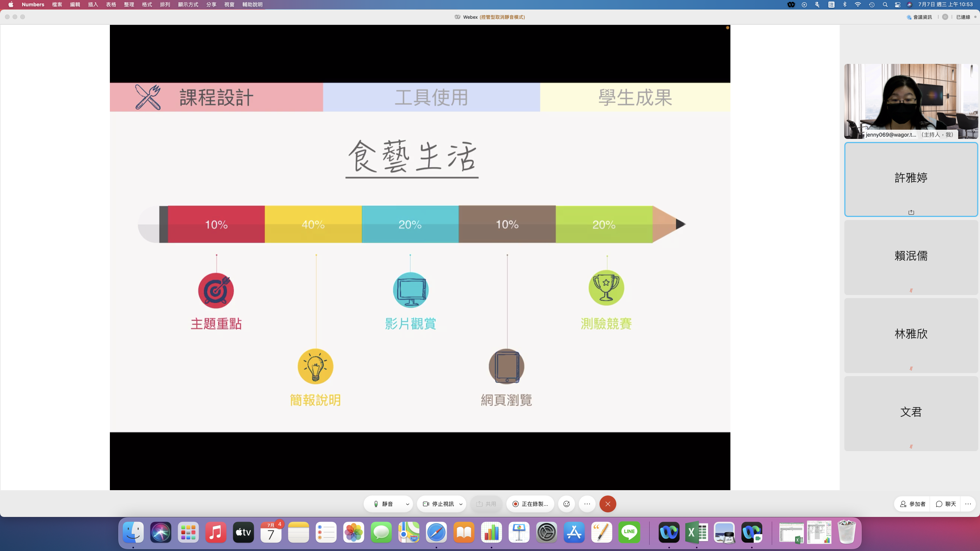
Task: Open Keynote from the dock
Action: [519, 532]
